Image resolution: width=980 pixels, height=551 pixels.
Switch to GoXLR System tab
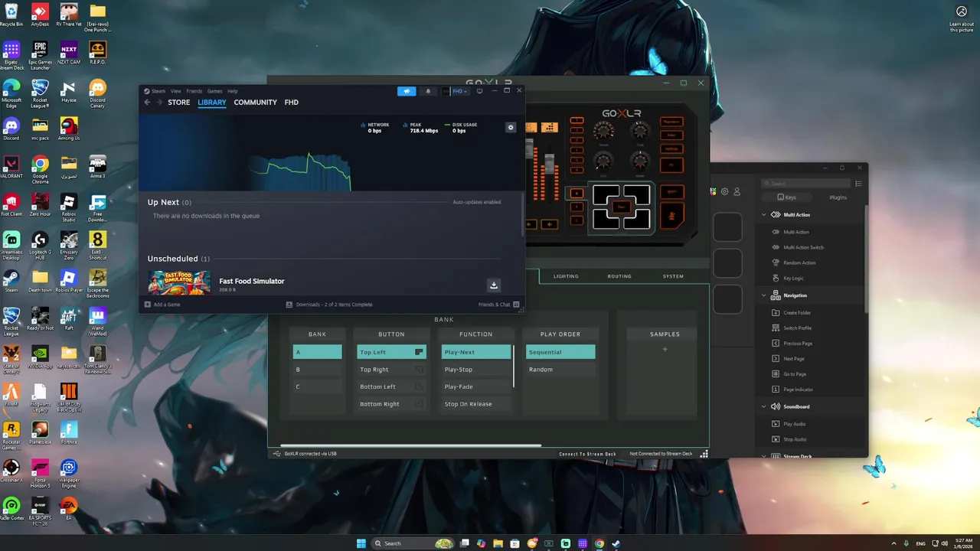click(673, 276)
